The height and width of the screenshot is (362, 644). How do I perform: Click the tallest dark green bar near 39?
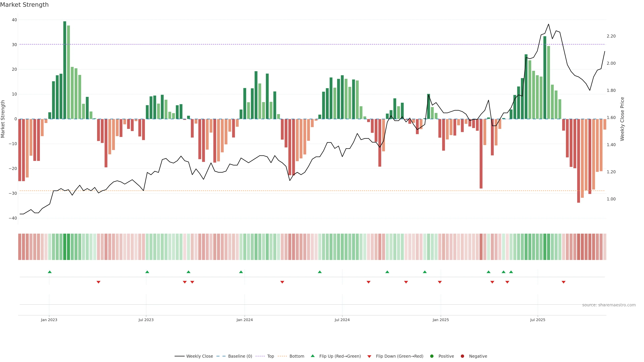(x=65, y=70)
